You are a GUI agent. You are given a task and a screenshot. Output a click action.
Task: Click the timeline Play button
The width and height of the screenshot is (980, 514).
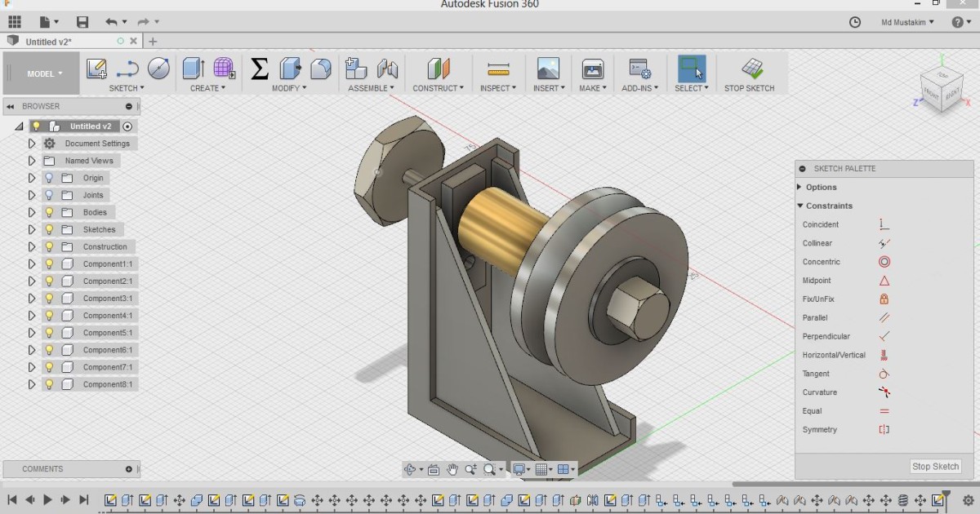[x=47, y=500]
